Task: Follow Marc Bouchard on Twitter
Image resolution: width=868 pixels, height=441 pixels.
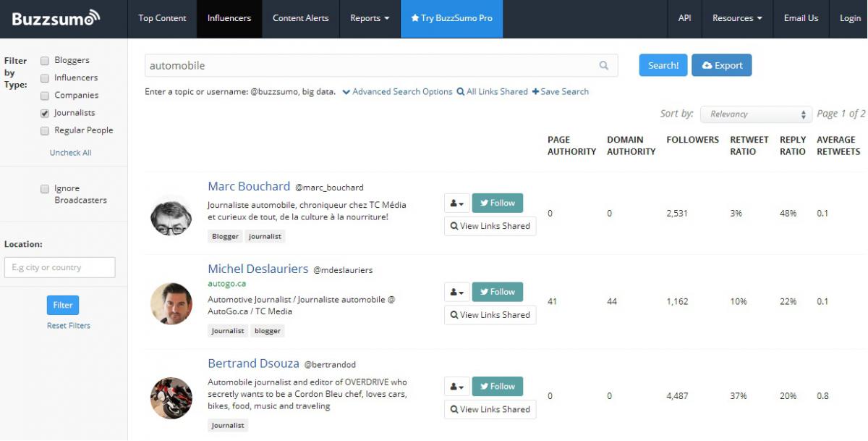Action: (x=498, y=203)
